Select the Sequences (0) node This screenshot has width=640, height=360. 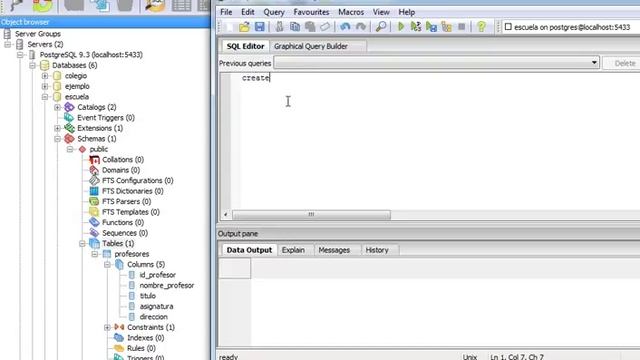125,233
